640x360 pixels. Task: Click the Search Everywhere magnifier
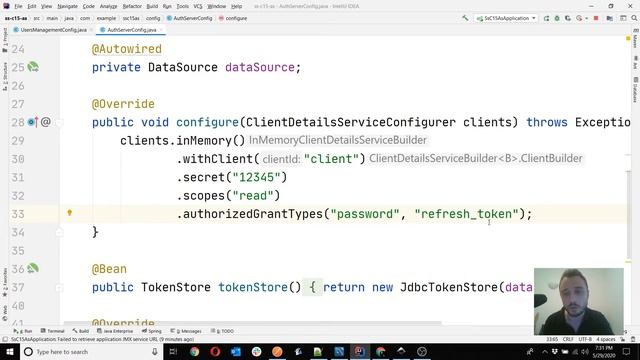634,18
